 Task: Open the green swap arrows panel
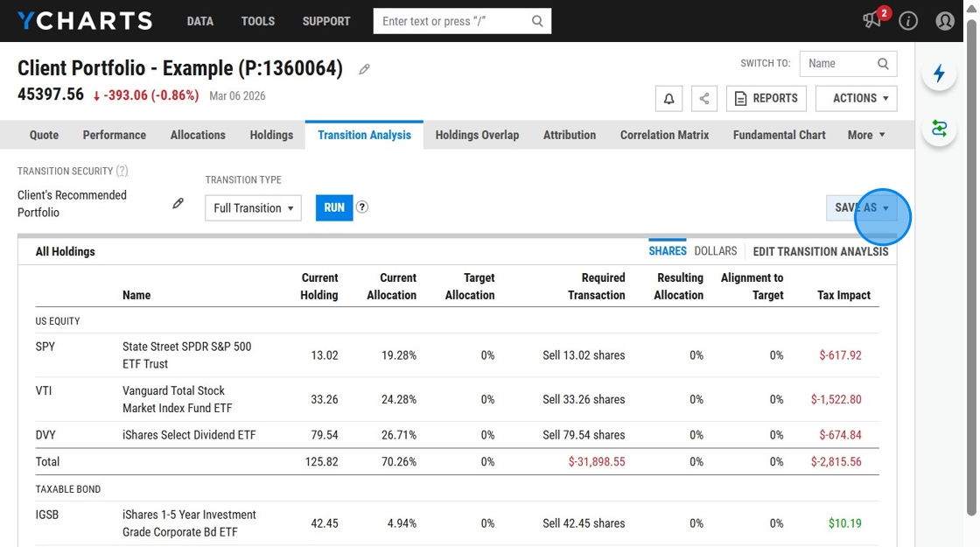click(940, 129)
